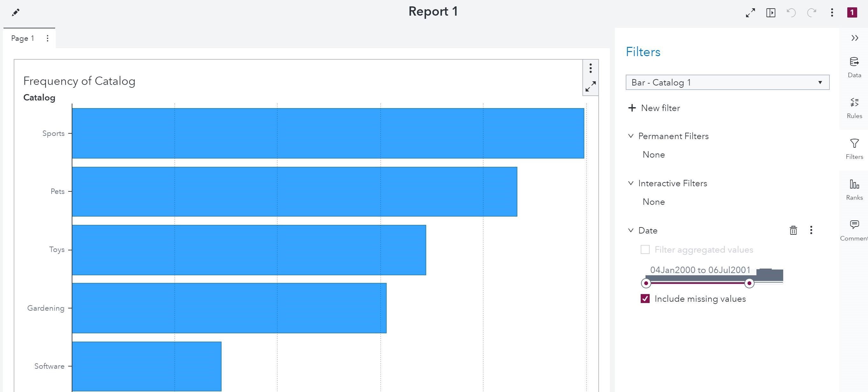Enable Filter aggregated values

point(645,249)
